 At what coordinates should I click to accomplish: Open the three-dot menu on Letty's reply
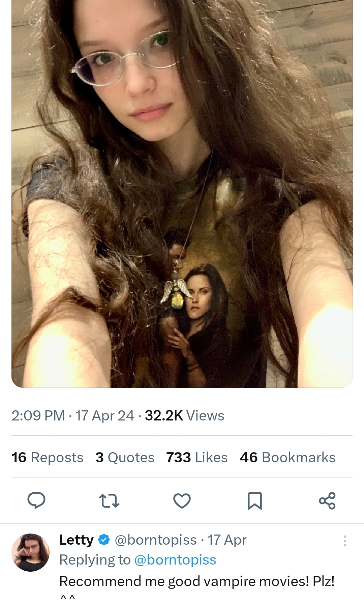(x=345, y=541)
